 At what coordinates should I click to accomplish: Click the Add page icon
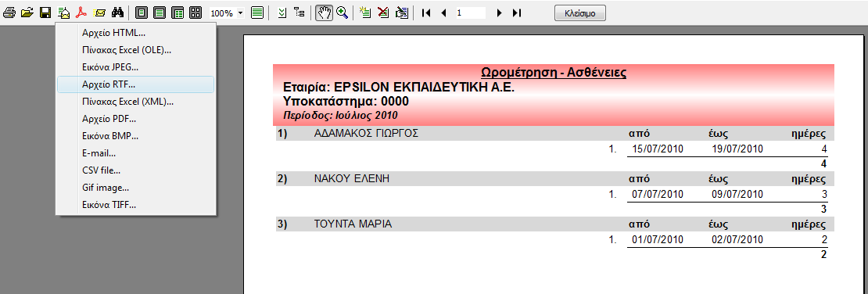(365, 13)
